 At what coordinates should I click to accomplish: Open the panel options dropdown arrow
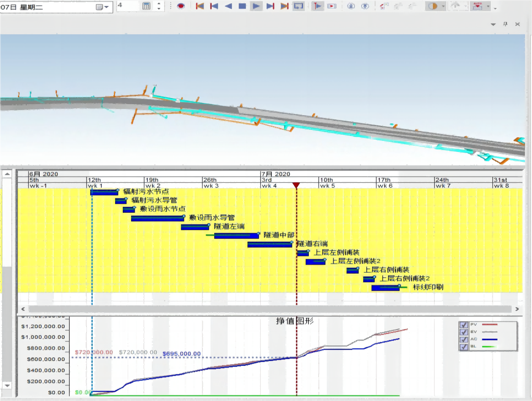(x=493, y=25)
